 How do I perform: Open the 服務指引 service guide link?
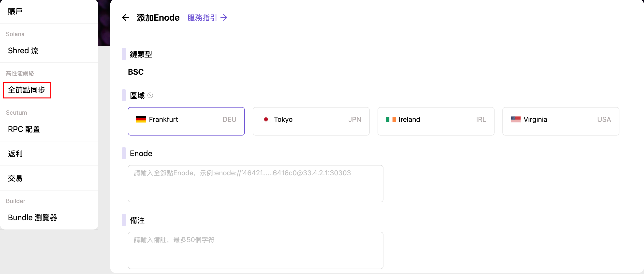[202, 18]
